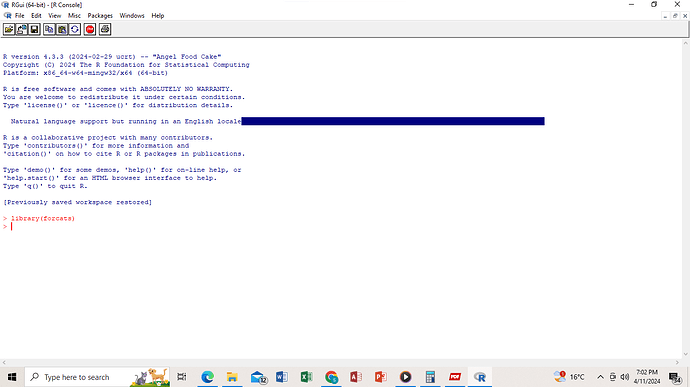Click '[Previously saved workspace restored]' text
Image resolution: width=690 pixels, height=387 pixels.
click(x=77, y=202)
